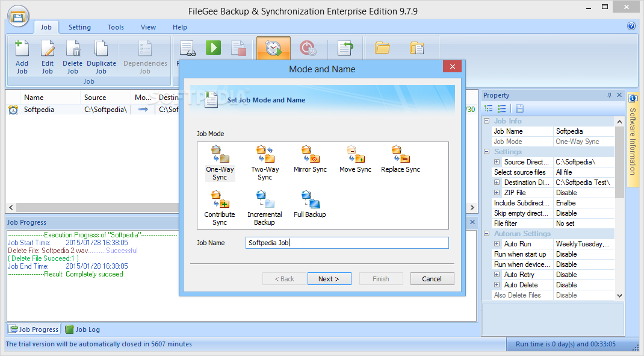Select Move Sync job mode
This screenshot has height=356, width=644.
click(355, 160)
